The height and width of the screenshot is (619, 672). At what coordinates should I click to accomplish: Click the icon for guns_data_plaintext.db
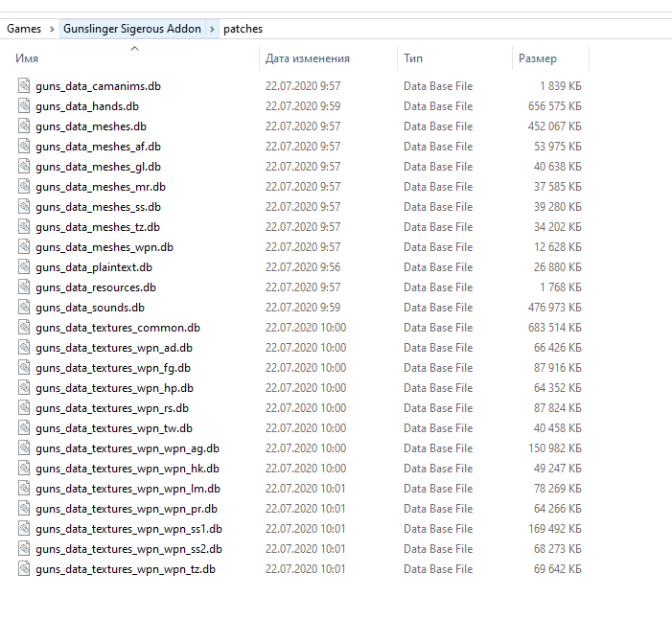point(24,267)
